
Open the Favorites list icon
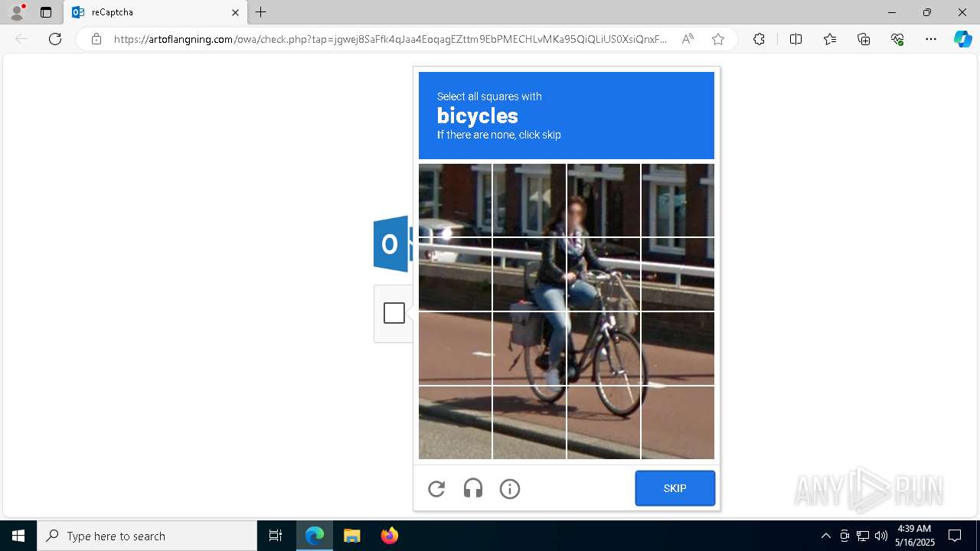830,39
